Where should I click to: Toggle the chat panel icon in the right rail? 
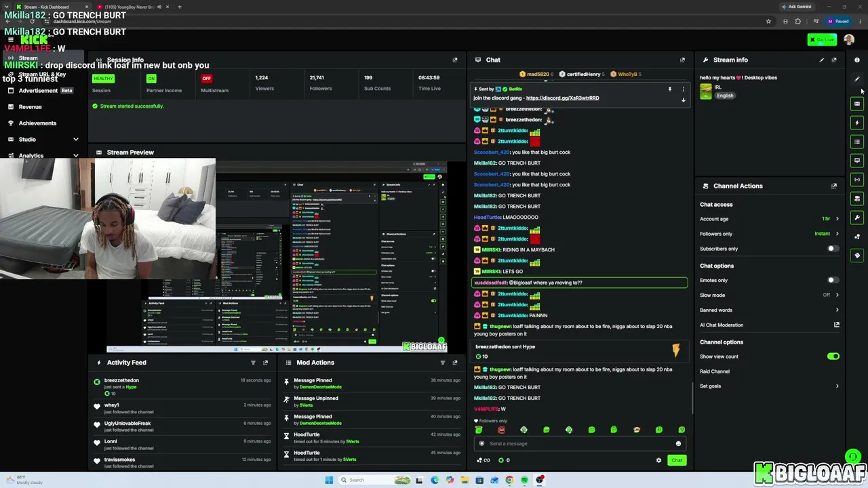[857, 161]
